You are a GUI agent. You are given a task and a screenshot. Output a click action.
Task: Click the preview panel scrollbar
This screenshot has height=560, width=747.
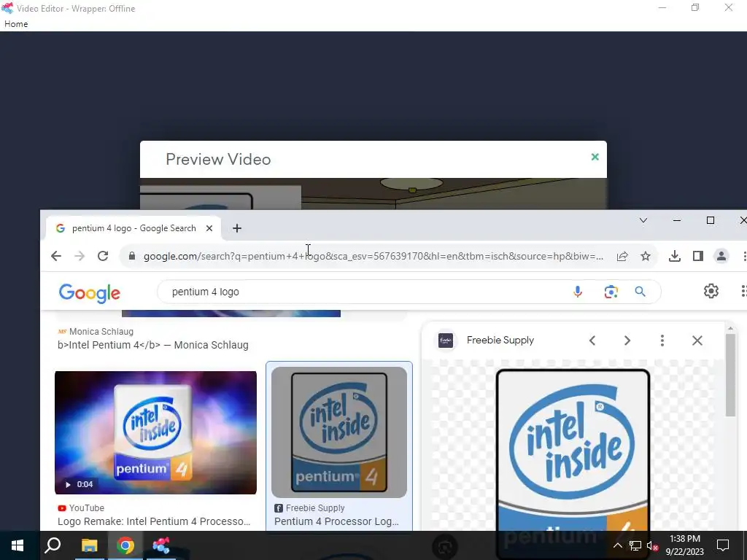point(730,376)
